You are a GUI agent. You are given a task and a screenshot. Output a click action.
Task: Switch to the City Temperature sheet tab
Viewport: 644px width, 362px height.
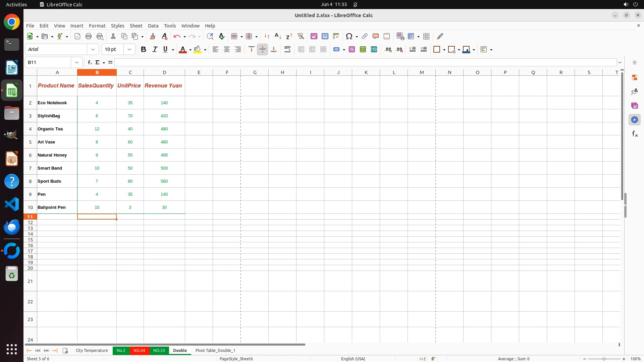tap(92, 350)
